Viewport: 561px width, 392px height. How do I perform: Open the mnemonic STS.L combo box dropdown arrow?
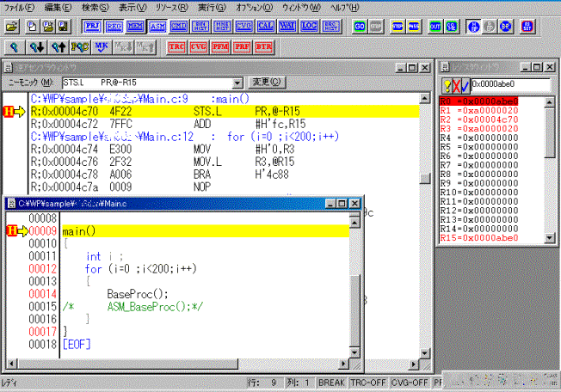point(237,83)
